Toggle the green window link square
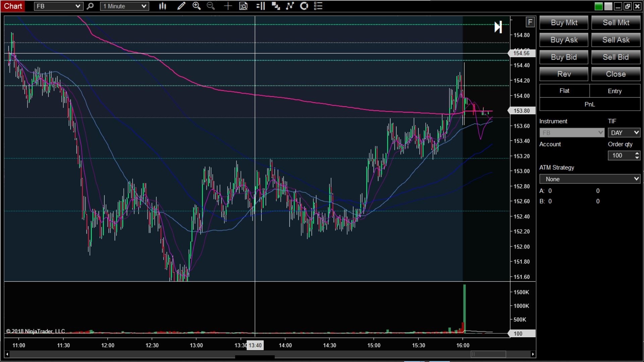644x362 pixels. click(598, 6)
